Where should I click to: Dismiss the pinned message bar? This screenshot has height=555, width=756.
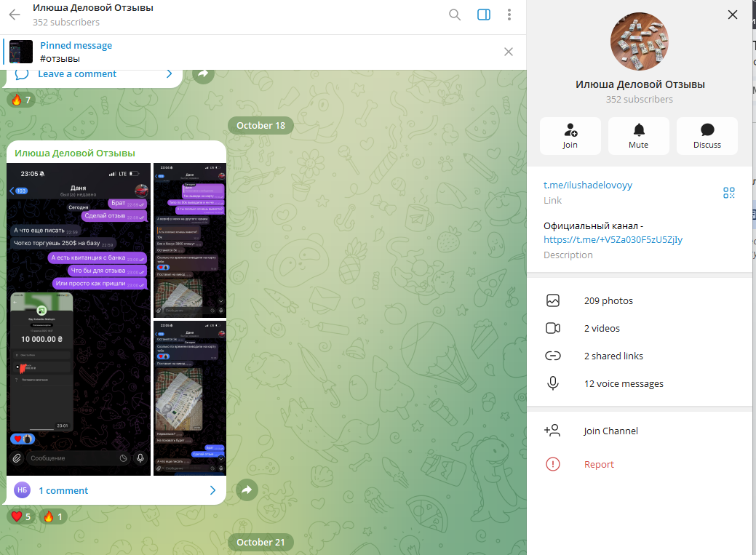[509, 52]
